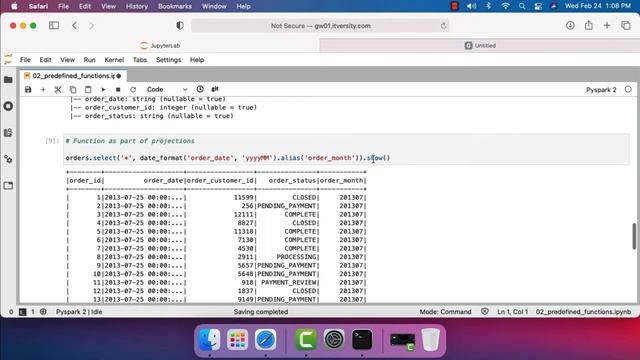
Task: Open the Safari share menu
Action: pos(589,25)
